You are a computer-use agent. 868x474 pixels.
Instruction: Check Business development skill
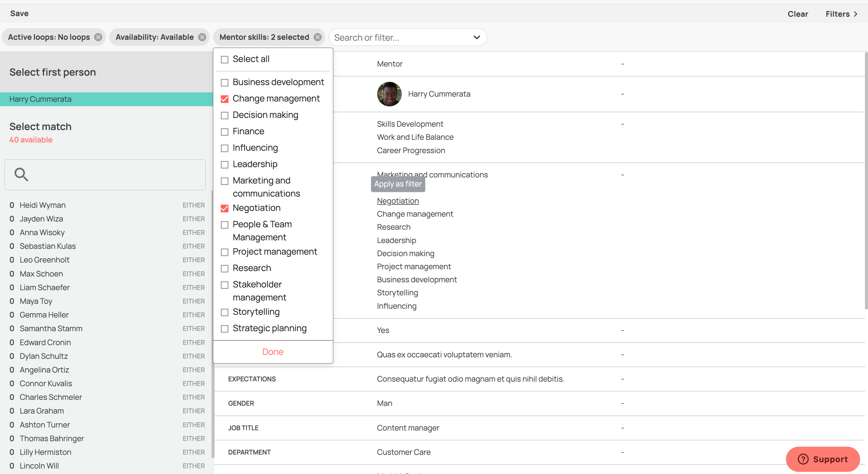coord(224,83)
